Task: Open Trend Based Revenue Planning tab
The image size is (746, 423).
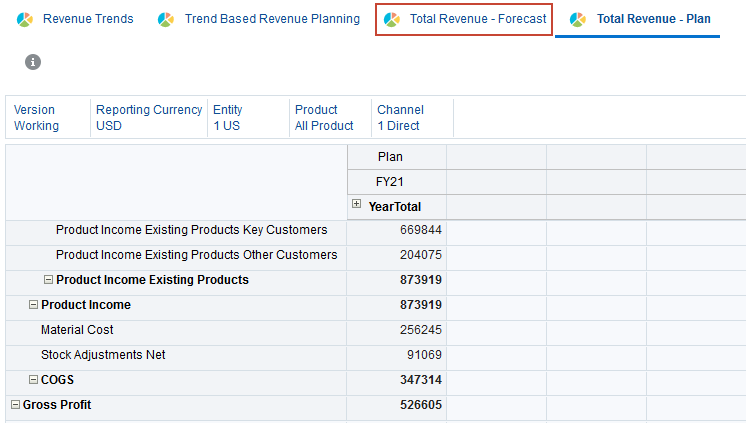Action: click(272, 19)
